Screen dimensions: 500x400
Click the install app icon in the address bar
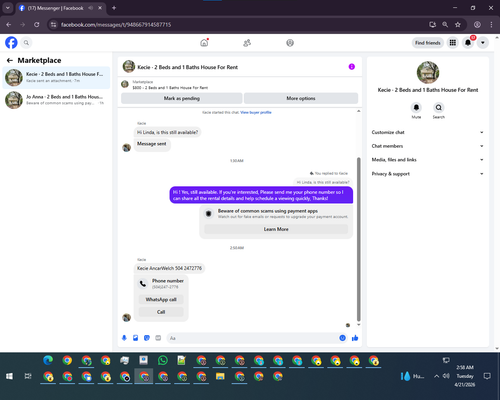433,25
